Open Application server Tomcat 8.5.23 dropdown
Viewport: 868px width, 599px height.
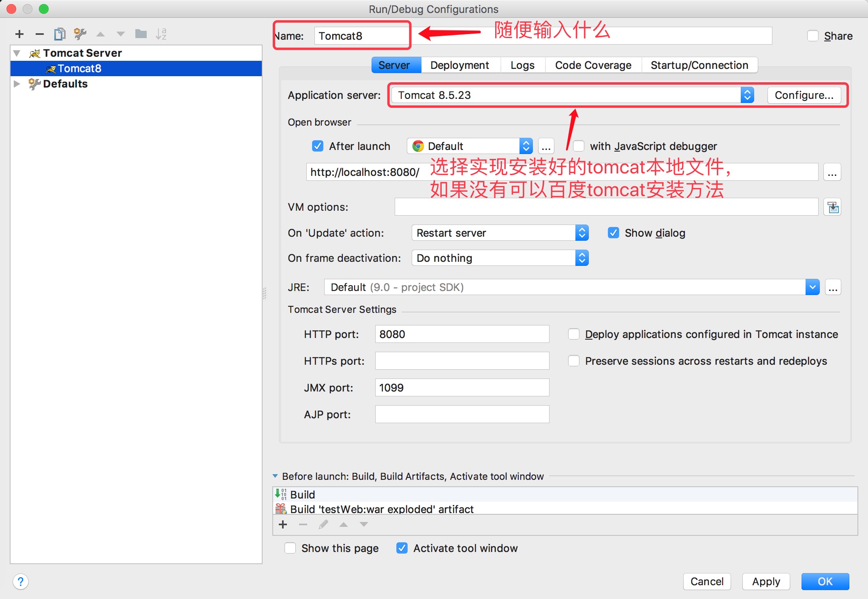pos(573,95)
